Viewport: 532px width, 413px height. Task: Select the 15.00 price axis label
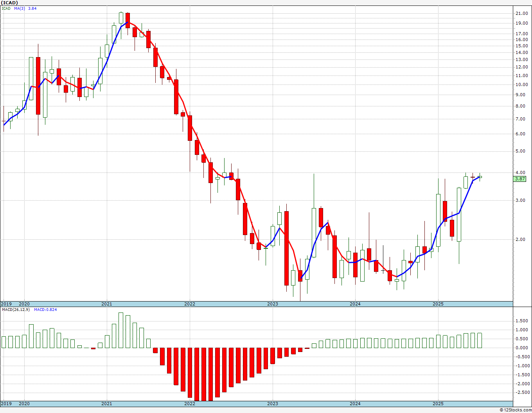522,46
